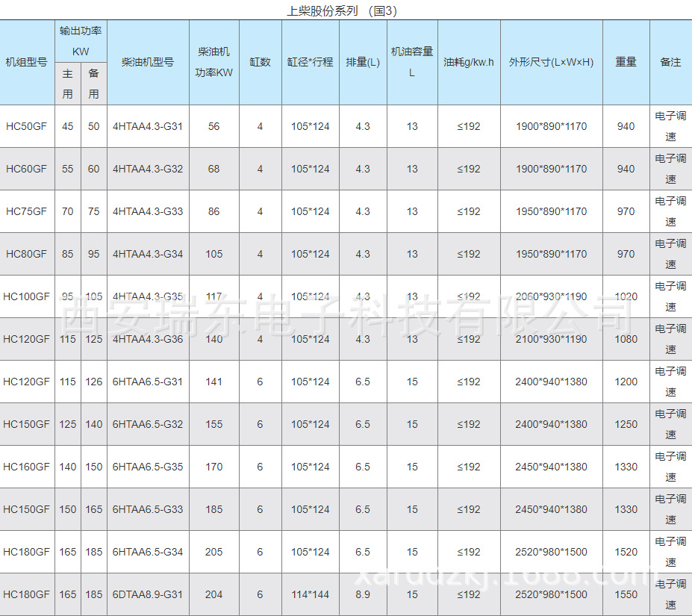Image resolution: width=692 pixels, height=616 pixels.
Task: Click the engine power value 86
Action: [214, 211]
